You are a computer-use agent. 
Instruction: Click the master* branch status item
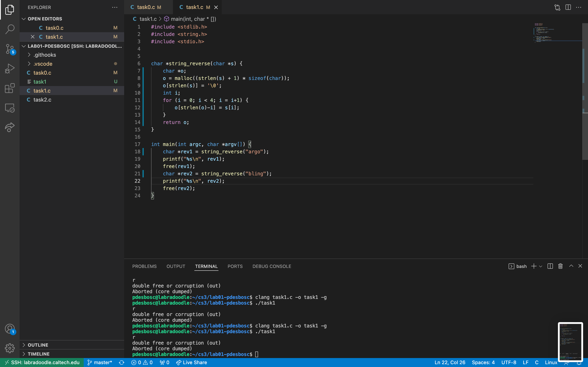tap(100, 362)
